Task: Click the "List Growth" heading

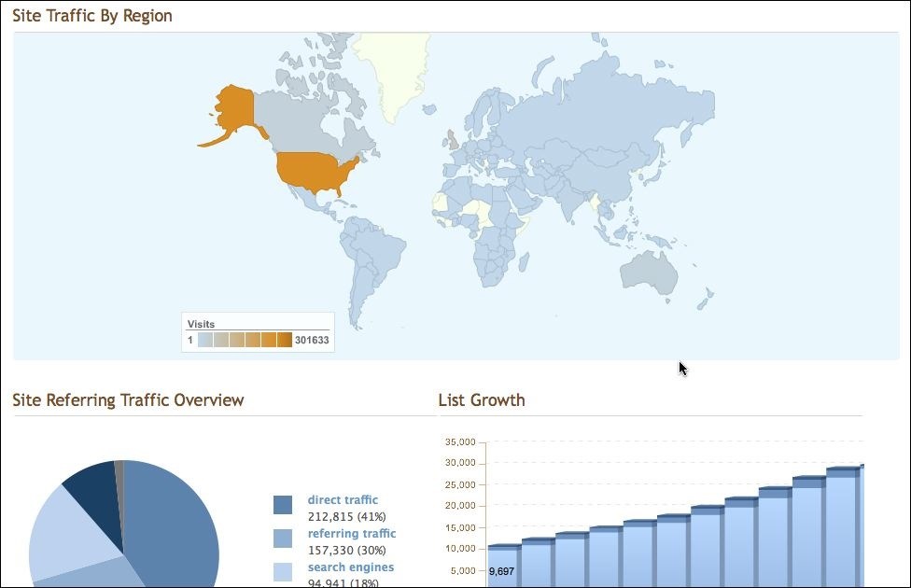Action: 482,400
